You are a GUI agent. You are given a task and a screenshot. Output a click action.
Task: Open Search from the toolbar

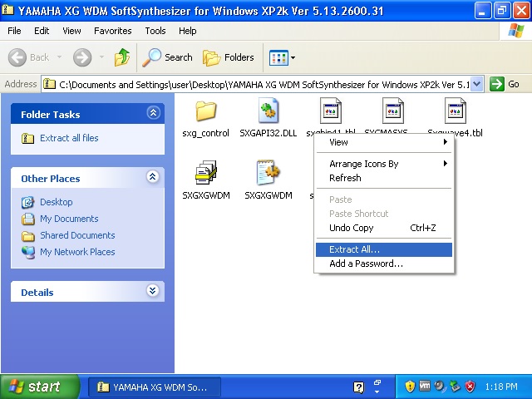[167, 57]
